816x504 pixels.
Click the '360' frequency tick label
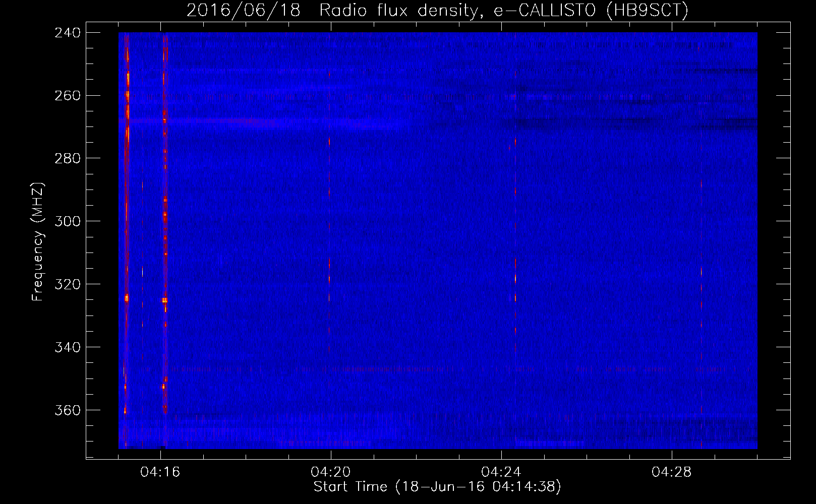tap(68, 411)
